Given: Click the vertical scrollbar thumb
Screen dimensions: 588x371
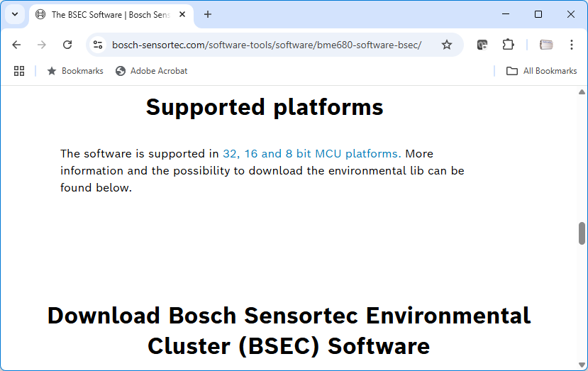Looking at the screenshot, I should [x=582, y=233].
